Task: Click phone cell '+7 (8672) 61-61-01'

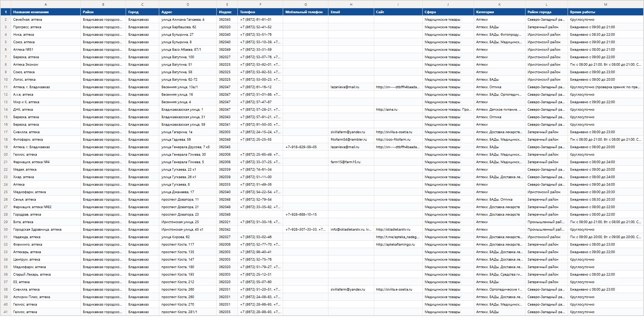Action: coord(260,20)
